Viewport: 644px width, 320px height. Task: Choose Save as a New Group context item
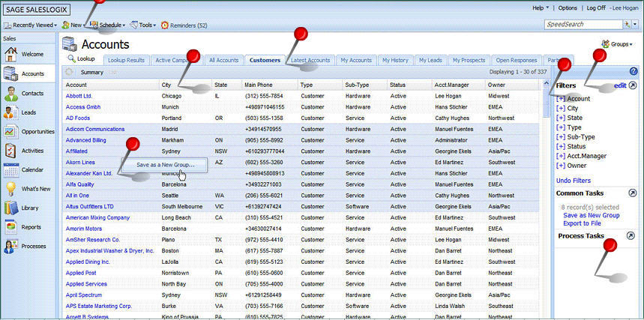point(165,165)
